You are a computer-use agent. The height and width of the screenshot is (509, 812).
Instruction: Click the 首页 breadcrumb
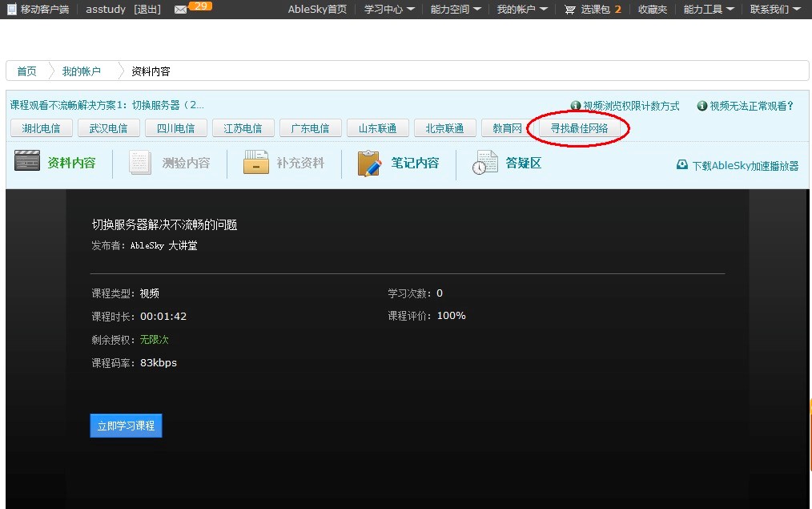(x=26, y=71)
